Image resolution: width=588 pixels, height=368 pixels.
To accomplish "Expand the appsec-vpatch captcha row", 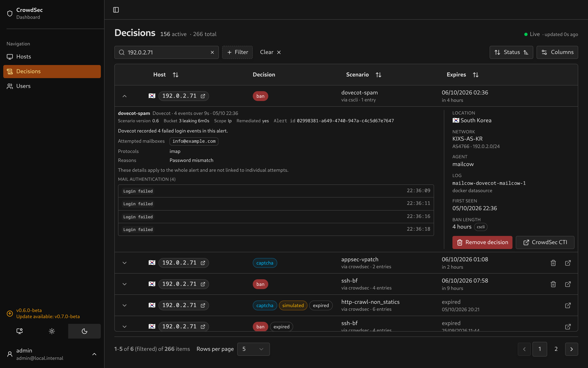I will [x=124, y=263].
